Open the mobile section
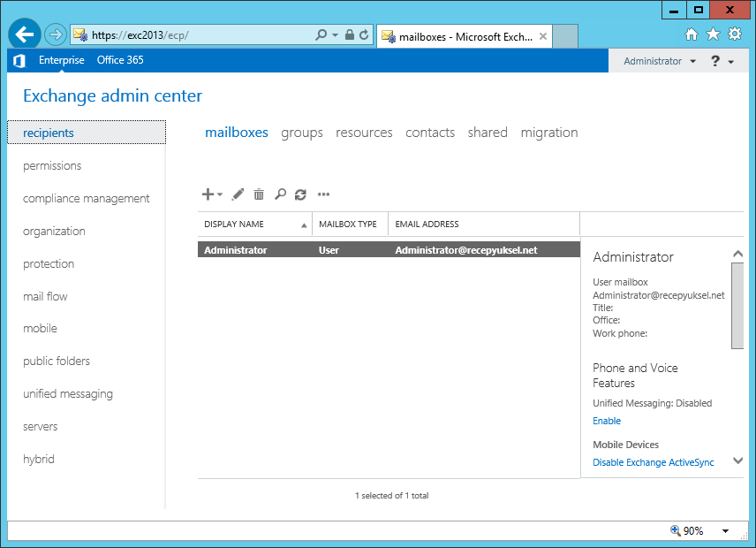756x548 pixels. point(40,329)
